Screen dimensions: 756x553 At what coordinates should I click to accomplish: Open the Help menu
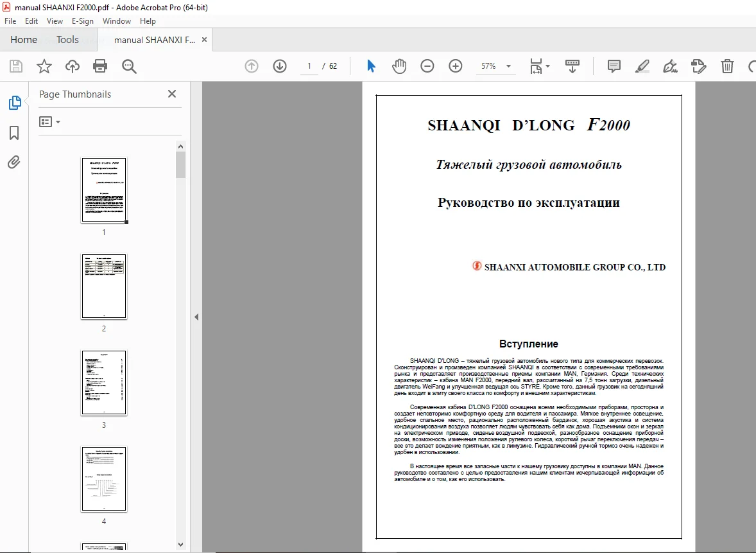(x=148, y=21)
